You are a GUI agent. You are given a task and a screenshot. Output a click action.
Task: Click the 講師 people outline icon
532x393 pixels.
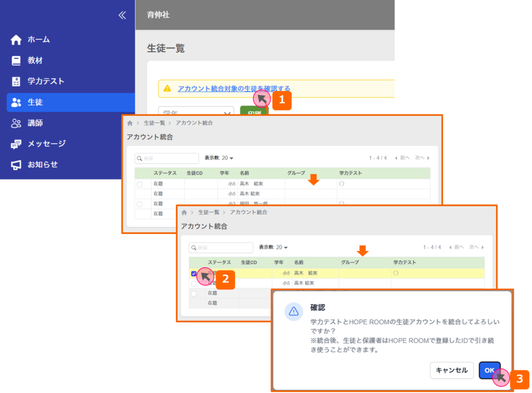pyautogui.click(x=16, y=123)
